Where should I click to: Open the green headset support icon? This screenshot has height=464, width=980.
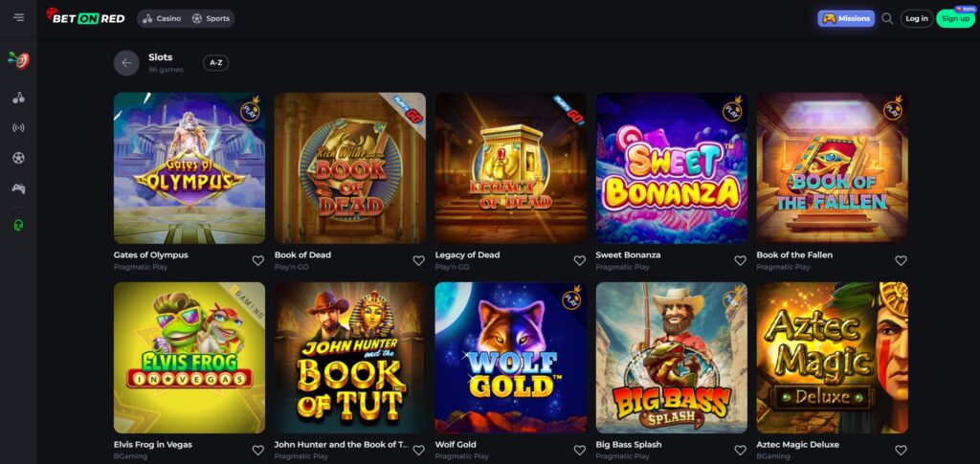click(19, 225)
